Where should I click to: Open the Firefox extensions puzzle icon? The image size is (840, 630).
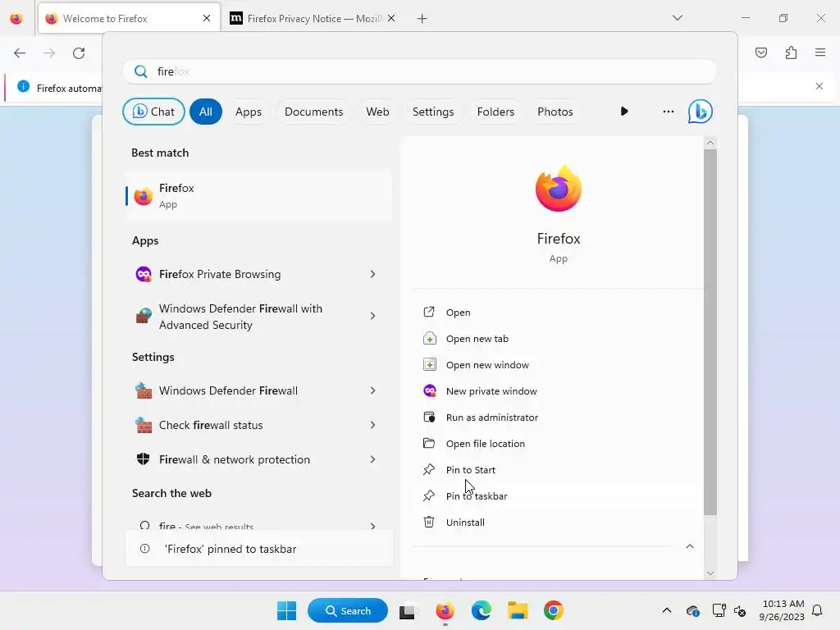point(791,52)
